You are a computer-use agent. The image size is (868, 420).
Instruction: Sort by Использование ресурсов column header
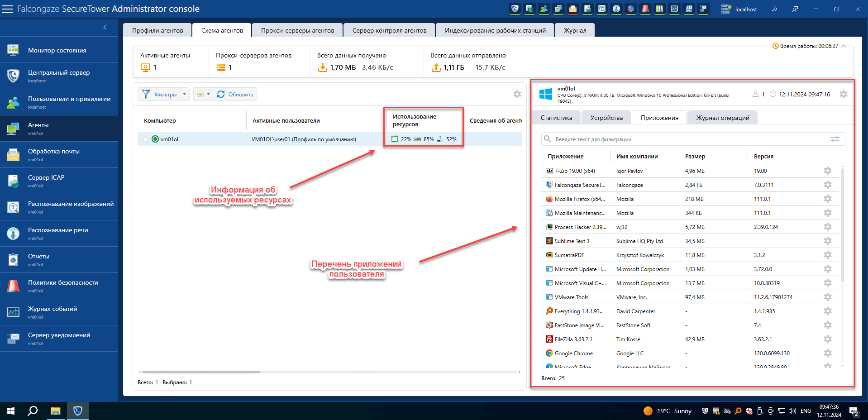[415, 120]
